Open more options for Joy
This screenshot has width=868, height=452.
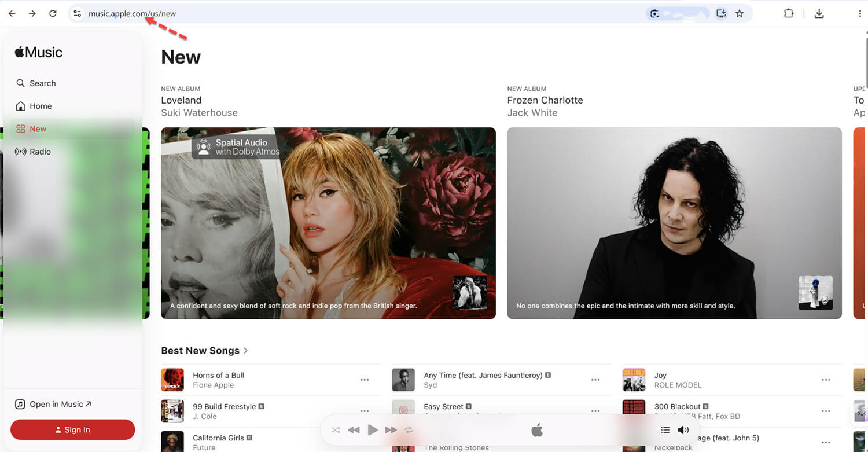[x=826, y=380]
